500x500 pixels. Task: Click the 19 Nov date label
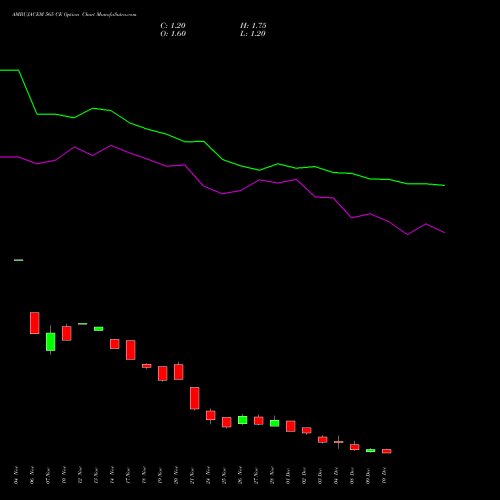160,475
